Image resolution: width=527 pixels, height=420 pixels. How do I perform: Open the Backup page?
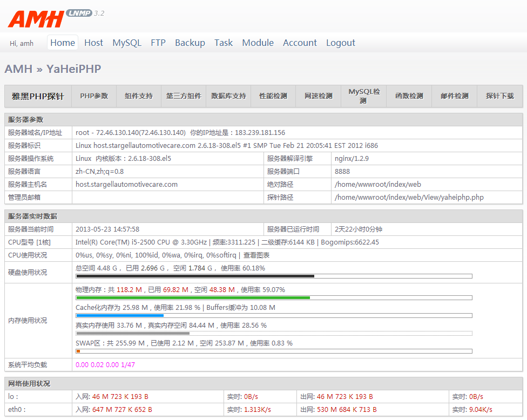[190, 43]
